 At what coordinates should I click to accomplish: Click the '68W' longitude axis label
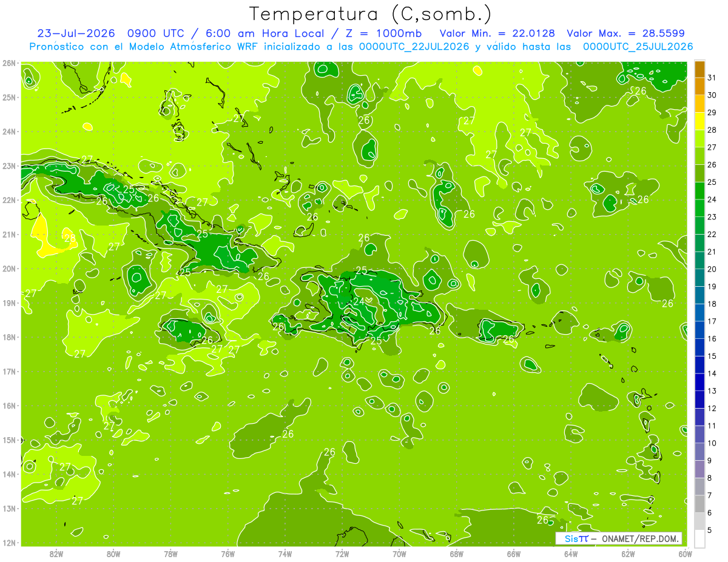point(456,554)
